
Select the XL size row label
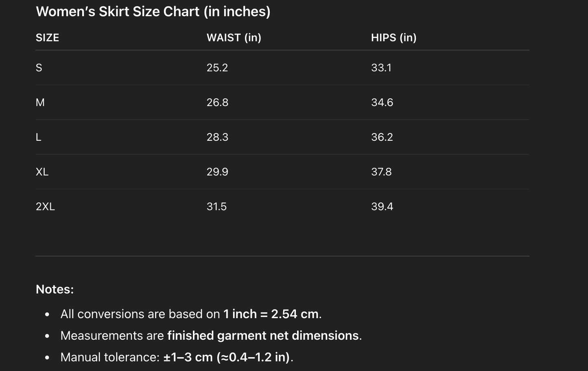tap(42, 172)
